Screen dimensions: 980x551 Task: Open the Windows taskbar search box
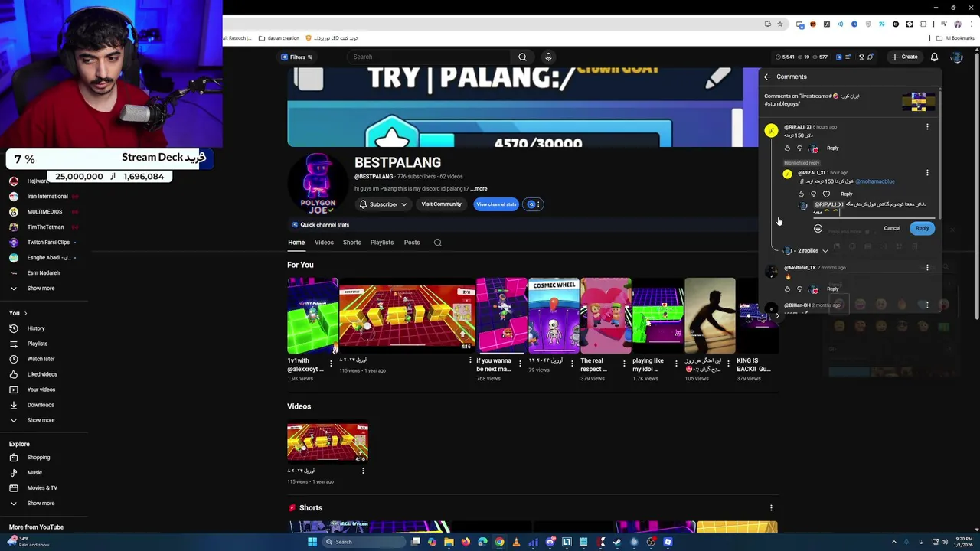[x=364, y=542]
